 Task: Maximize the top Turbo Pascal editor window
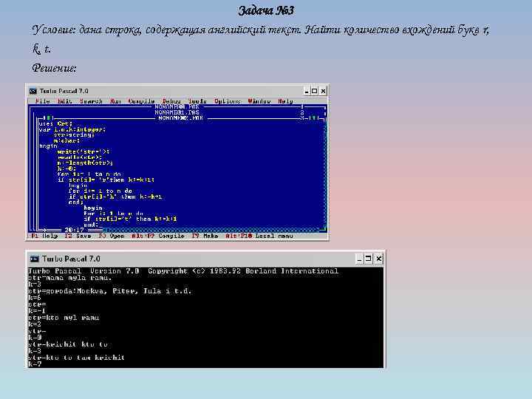pos(315,91)
